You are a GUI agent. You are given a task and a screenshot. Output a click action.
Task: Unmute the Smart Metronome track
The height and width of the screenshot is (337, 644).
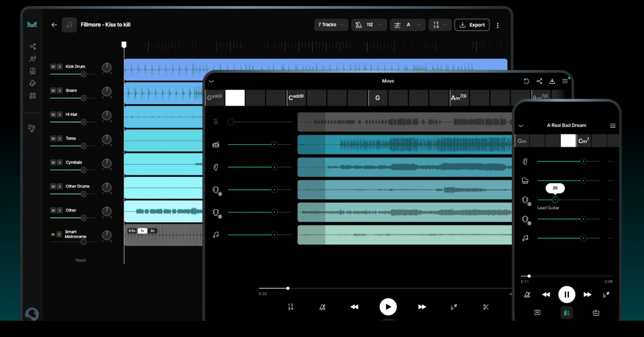(x=53, y=235)
